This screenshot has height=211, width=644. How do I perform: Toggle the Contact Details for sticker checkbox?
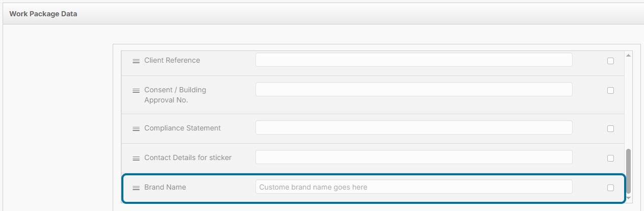610,158
